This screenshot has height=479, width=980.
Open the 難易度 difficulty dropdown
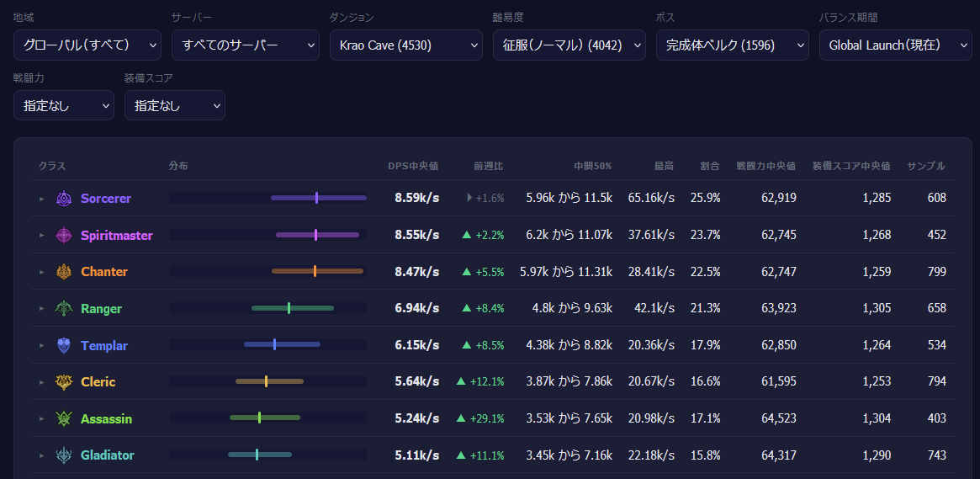(x=569, y=45)
